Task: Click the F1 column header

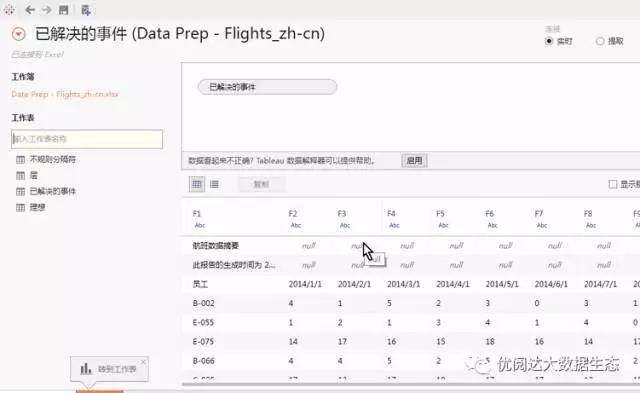Action: [x=197, y=214]
